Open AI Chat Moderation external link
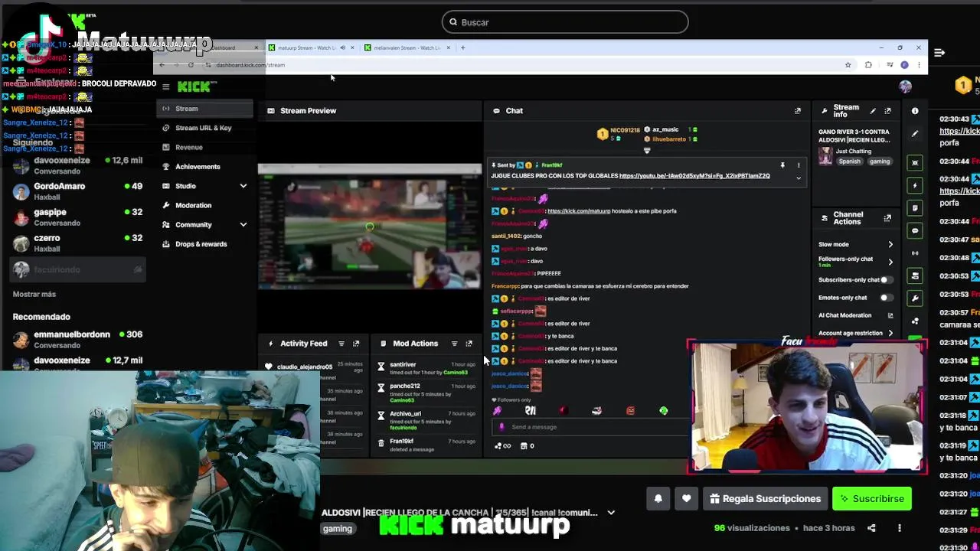The height and width of the screenshot is (551, 980). pos(890,315)
